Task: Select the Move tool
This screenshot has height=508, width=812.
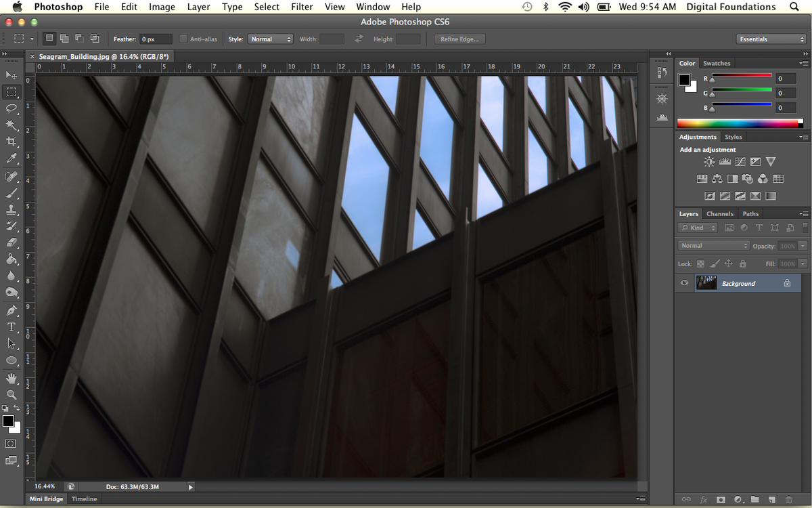Action: [x=12, y=75]
